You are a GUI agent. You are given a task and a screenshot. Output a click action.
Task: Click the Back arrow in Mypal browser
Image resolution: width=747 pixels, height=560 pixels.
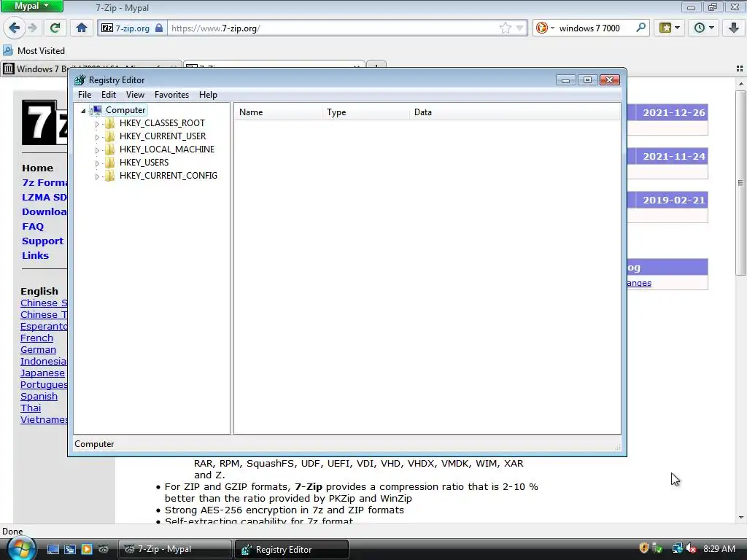(15, 28)
